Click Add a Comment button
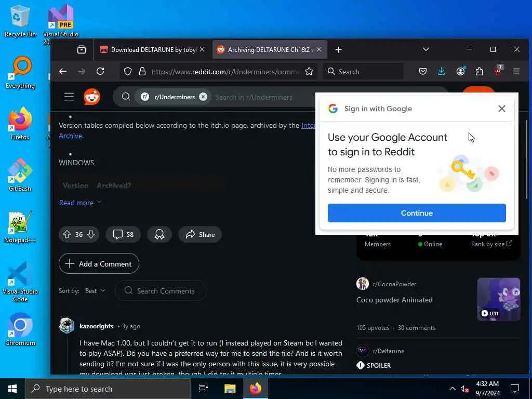The image size is (532, 399). pyautogui.click(x=99, y=263)
